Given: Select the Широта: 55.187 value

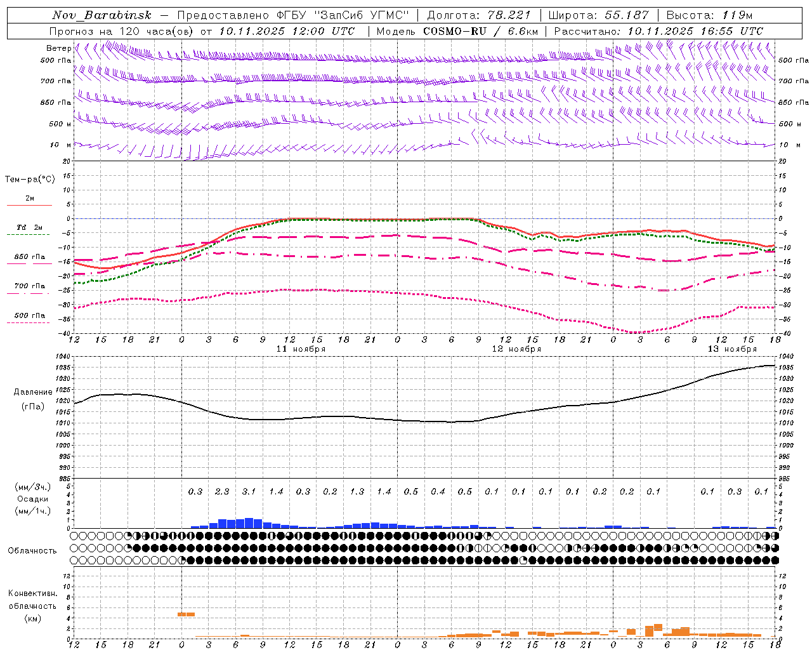Looking at the screenshot, I should [x=598, y=15].
